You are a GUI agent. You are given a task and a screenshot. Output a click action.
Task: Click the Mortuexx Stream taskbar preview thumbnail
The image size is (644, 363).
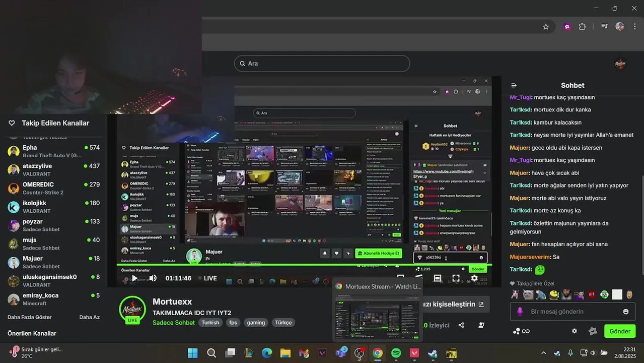(377, 316)
